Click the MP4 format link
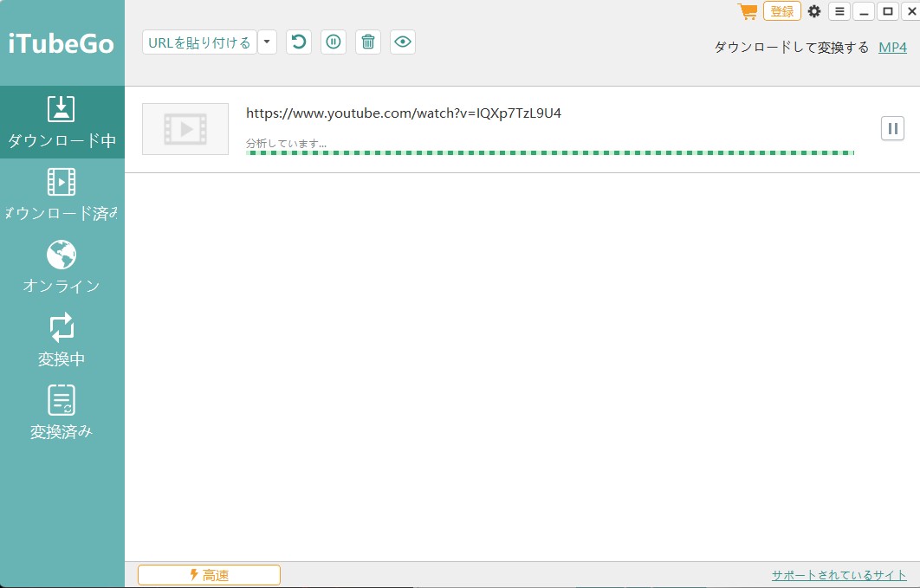Viewport: 920px width, 588px height. [892, 48]
